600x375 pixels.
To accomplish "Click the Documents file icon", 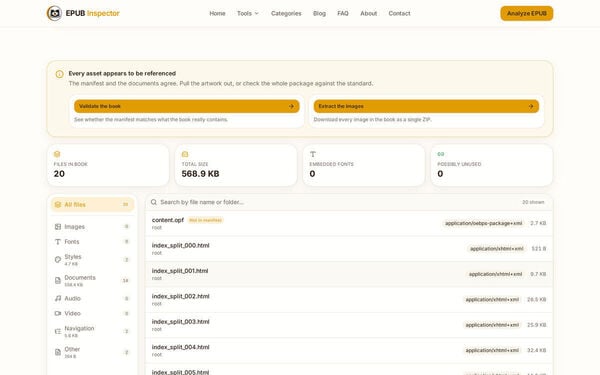I will (58, 280).
